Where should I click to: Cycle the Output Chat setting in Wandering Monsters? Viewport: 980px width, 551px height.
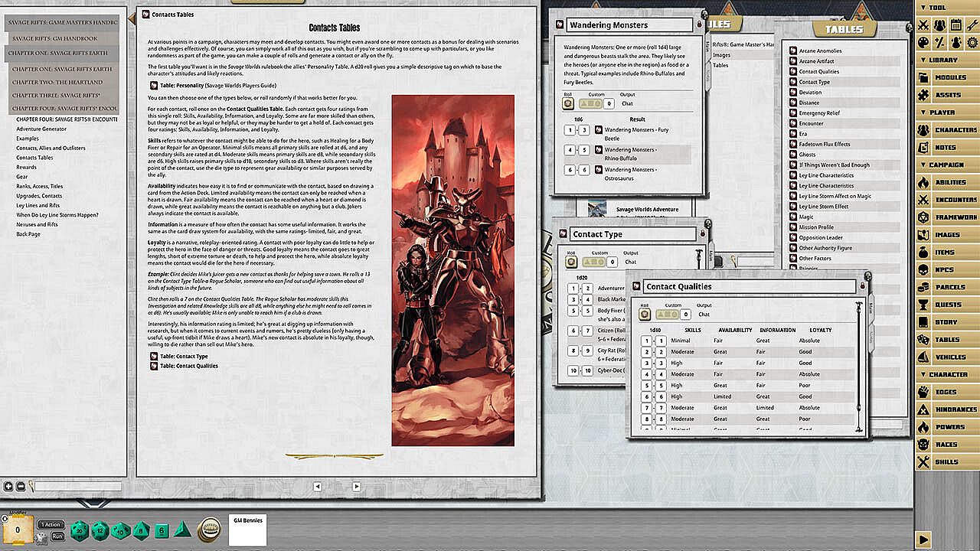coord(627,103)
